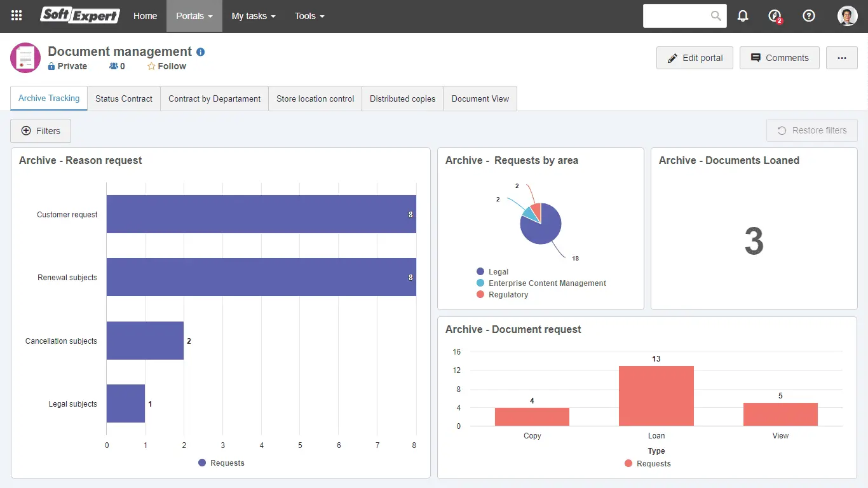
Task: Click the search input field
Action: pyautogui.click(x=677, y=16)
